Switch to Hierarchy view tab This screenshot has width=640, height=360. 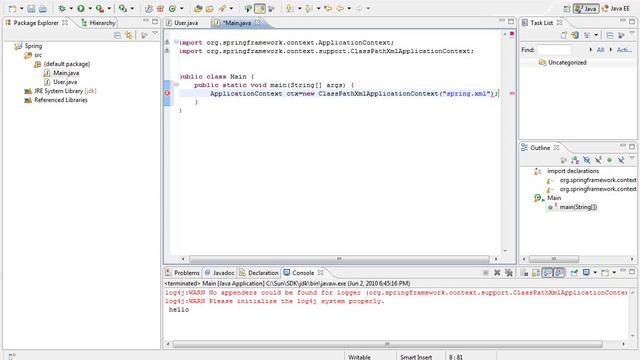[x=98, y=23]
